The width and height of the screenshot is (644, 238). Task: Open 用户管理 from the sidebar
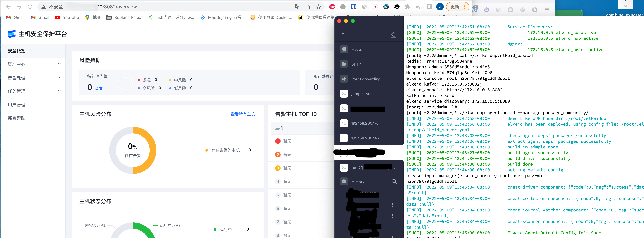tap(16, 105)
